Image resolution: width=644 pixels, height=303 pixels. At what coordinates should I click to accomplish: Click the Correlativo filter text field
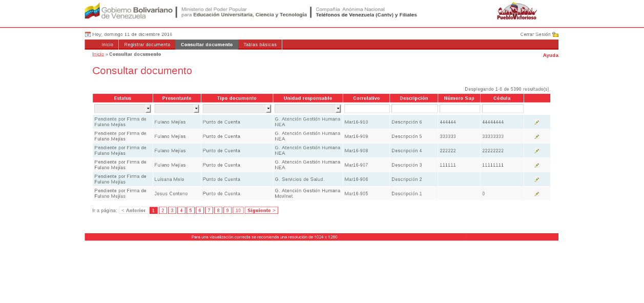(x=366, y=109)
